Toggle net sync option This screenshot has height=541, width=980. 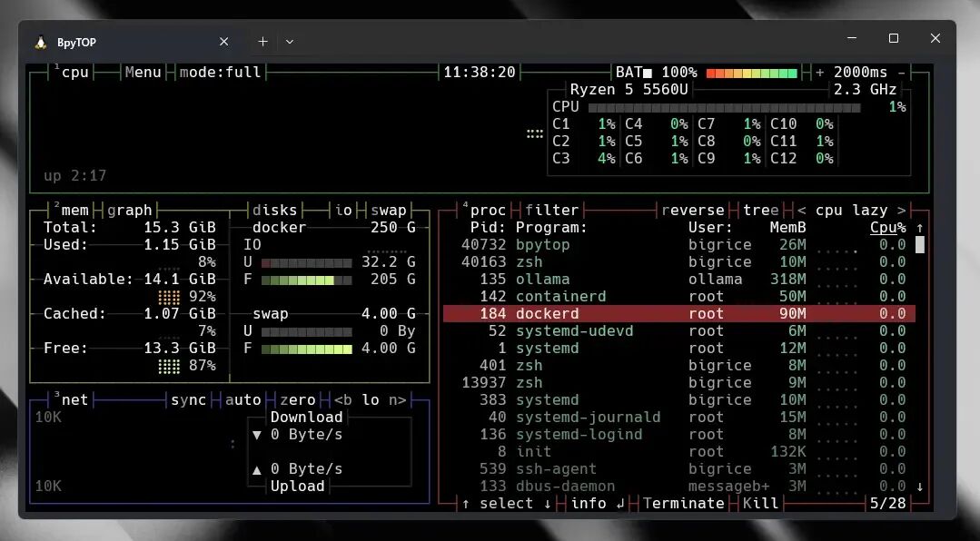(x=188, y=399)
